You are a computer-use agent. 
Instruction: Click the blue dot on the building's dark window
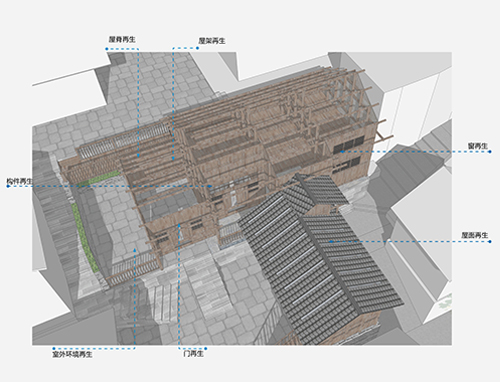(x=342, y=152)
